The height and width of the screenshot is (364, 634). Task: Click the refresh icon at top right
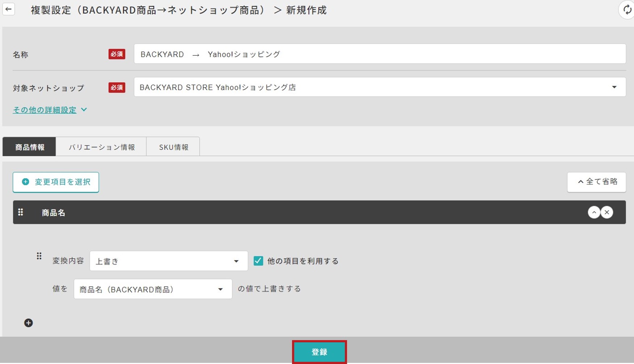click(x=627, y=10)
